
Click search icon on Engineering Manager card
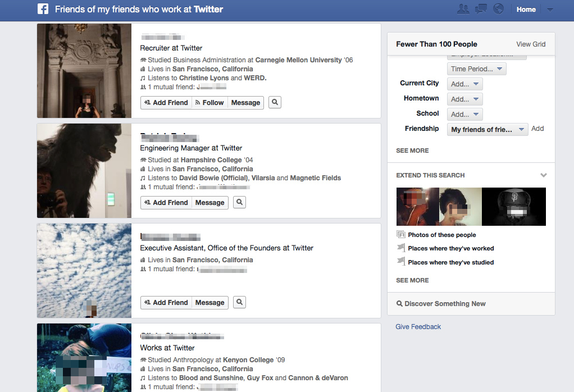[x=239, y=202]
